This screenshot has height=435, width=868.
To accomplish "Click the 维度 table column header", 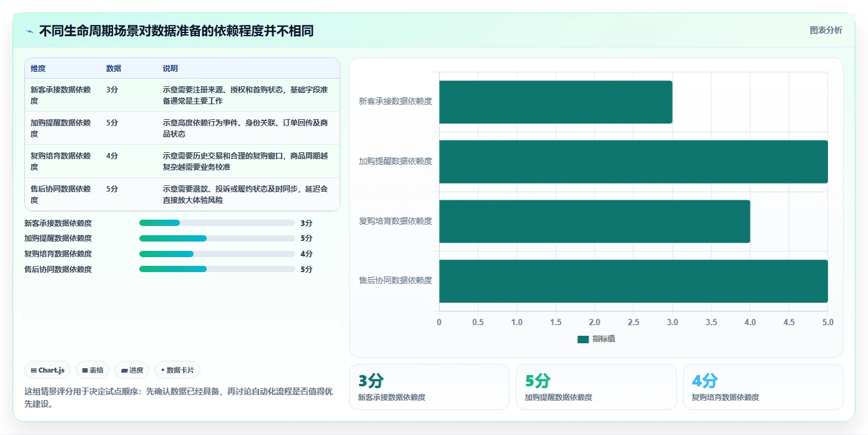I will [x=38, y=69].
